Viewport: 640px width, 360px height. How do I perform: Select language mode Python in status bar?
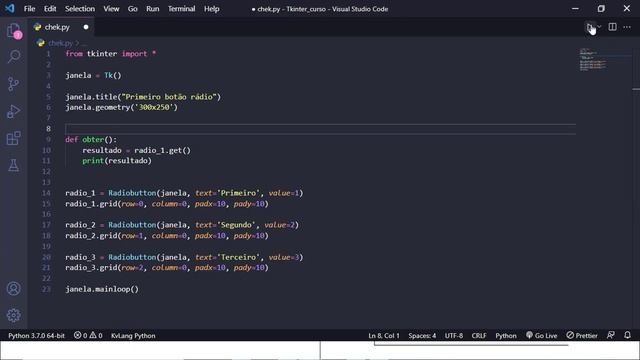[x=506, y=336]
